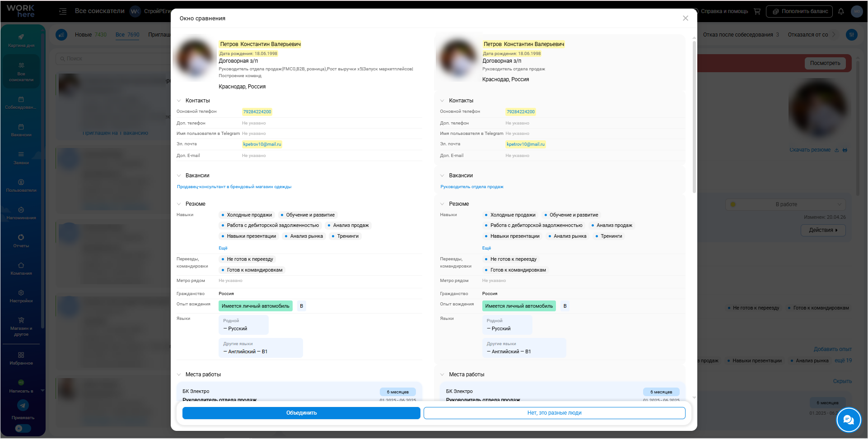
Task: Collapse Резюме section in the right profile
Action: point(442,204)
